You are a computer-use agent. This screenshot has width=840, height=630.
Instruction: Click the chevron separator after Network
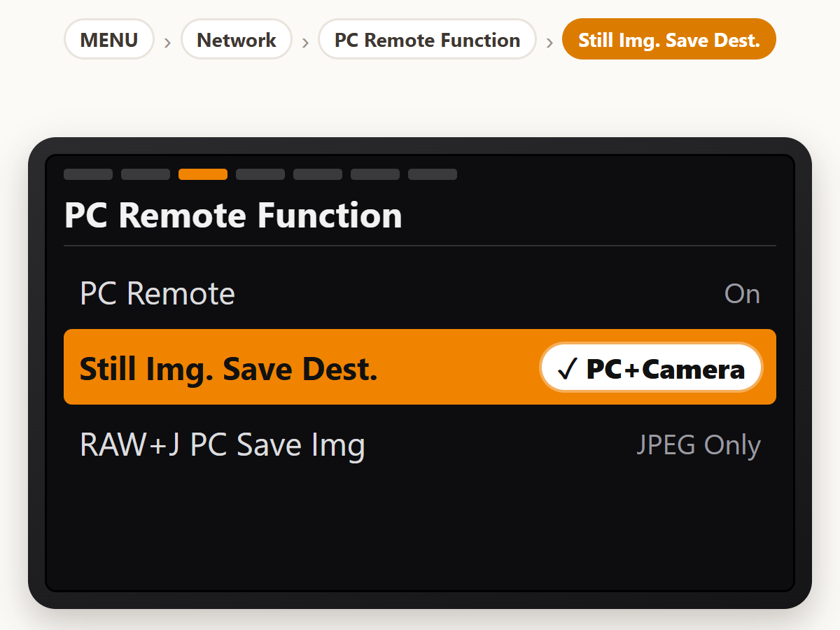(305, 42)
